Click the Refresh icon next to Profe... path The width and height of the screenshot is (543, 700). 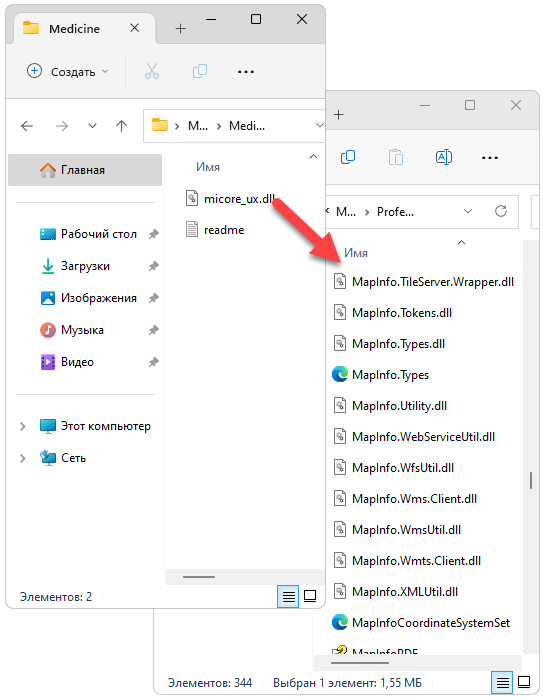[501, 211]
